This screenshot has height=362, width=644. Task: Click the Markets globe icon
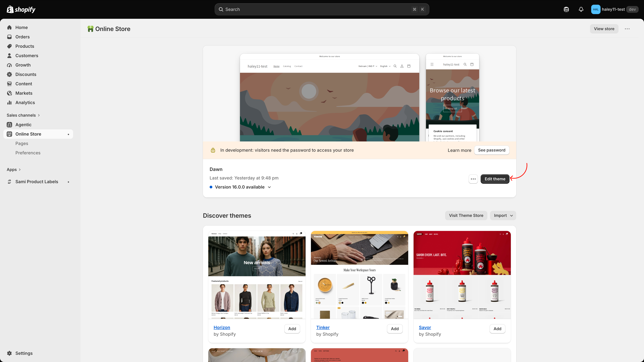[10, 93]
